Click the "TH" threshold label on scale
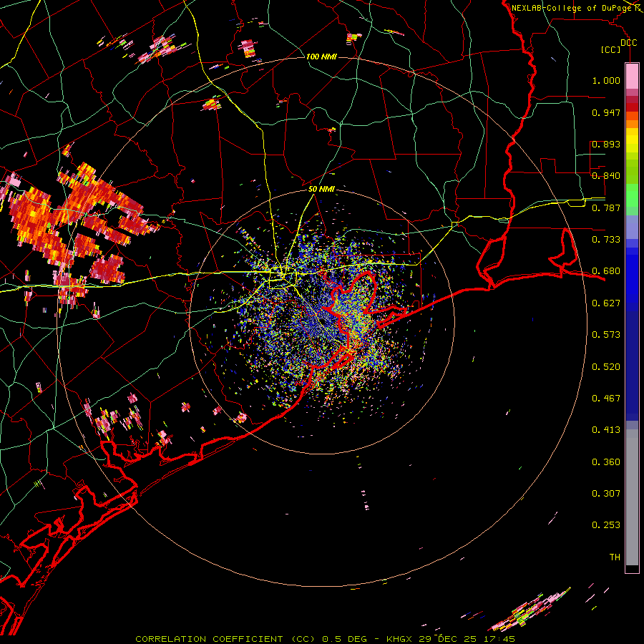This screenshot has width=644, height=644. click(x=615, y=557)
